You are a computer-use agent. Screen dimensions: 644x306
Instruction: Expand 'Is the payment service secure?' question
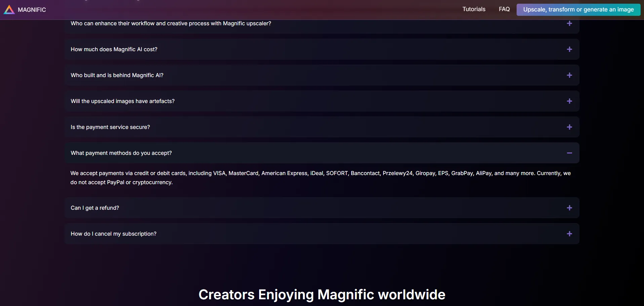click(x=110, y=127)
